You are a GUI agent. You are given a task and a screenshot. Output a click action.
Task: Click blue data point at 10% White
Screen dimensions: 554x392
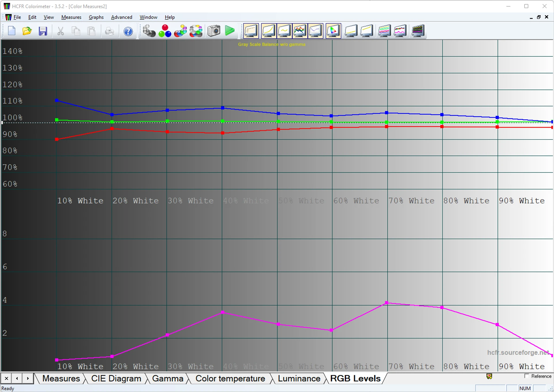(x=57, y=100)
